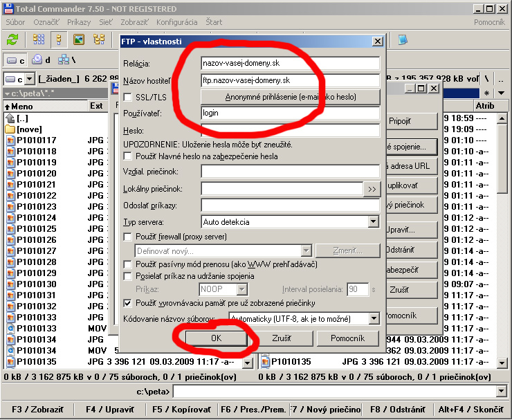The height and width of the screenshot is (420, 512).
Task: Confirm FTP properties with OK
Action: coord(216,338)
